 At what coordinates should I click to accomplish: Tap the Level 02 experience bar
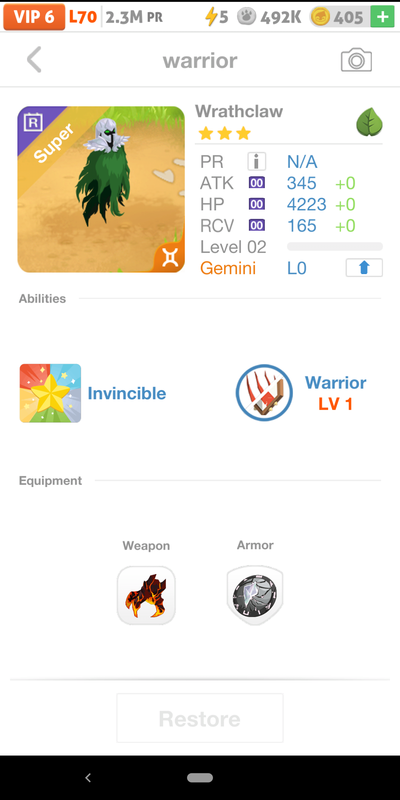point(335,247)
